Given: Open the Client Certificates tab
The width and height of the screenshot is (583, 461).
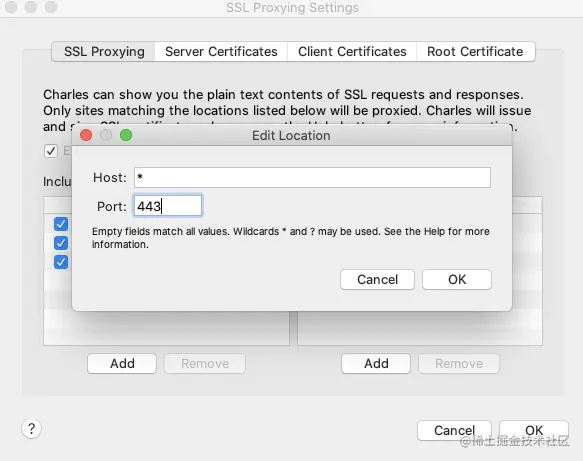Looking at the screenshot, I should tap(352, 51).
